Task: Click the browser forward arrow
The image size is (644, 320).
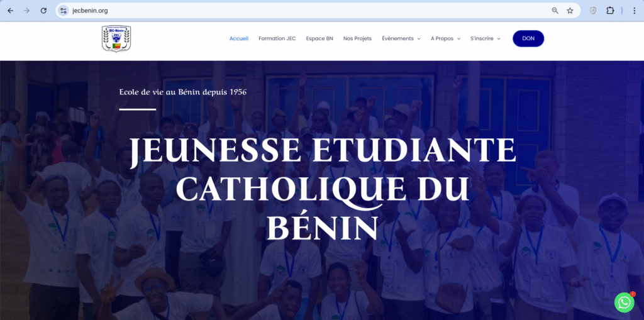Action: 26,11
